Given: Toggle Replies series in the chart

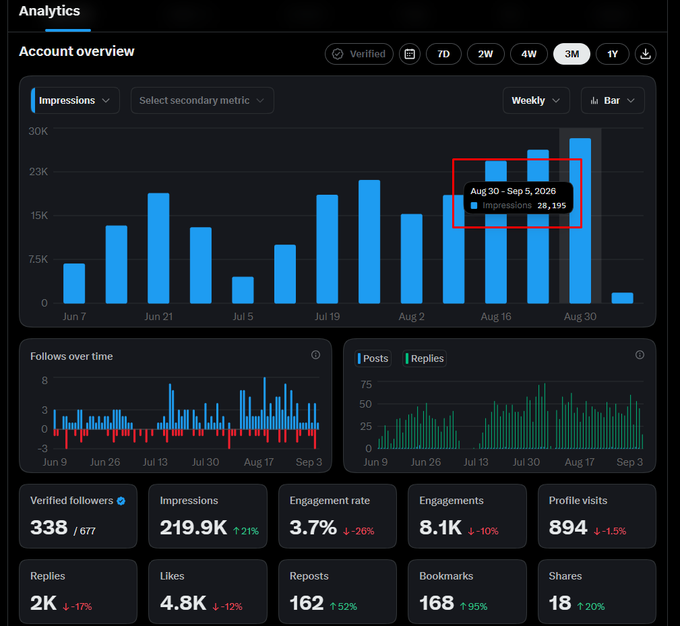Looking at the screenshot, I should pyautogui.click(x=425, y=358).
